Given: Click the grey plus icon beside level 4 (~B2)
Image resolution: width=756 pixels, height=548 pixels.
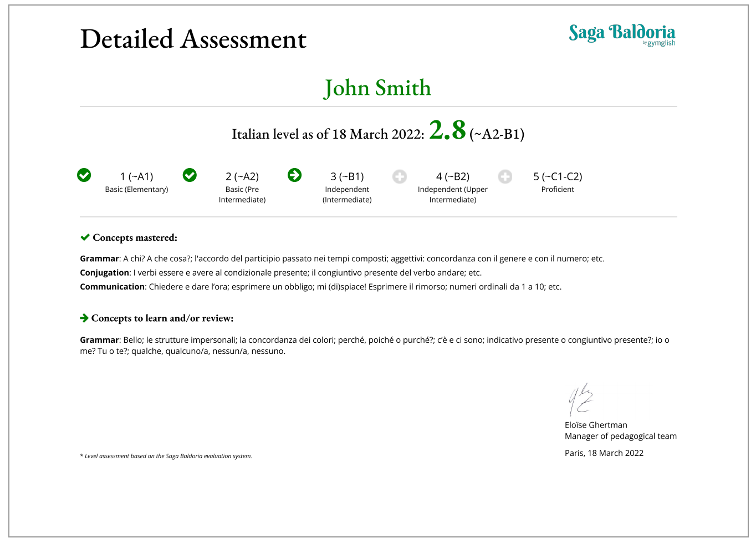Looking at the screenshot, I should pos(400,177).
